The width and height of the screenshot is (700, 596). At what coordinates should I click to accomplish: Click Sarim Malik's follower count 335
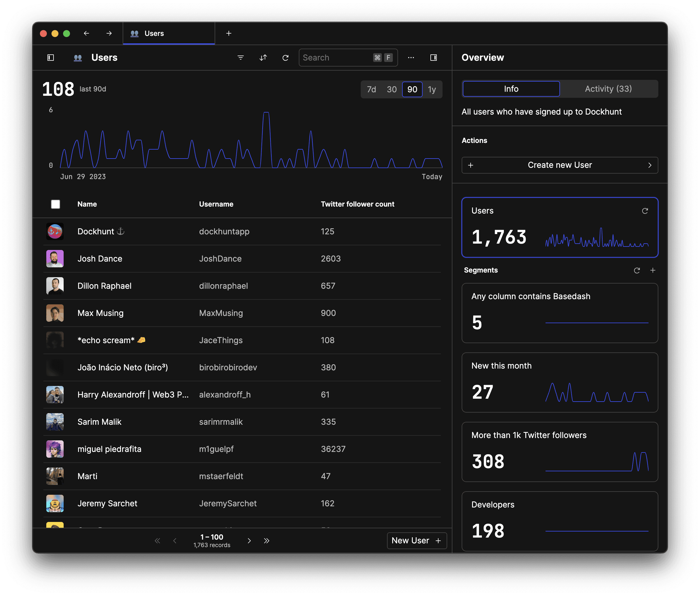pos(328,422)
